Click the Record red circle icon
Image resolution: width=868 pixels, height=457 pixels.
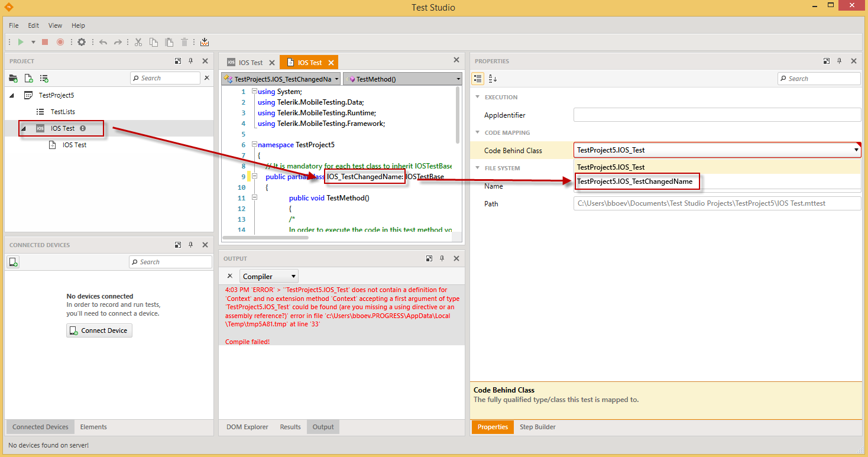click(60, 42)
